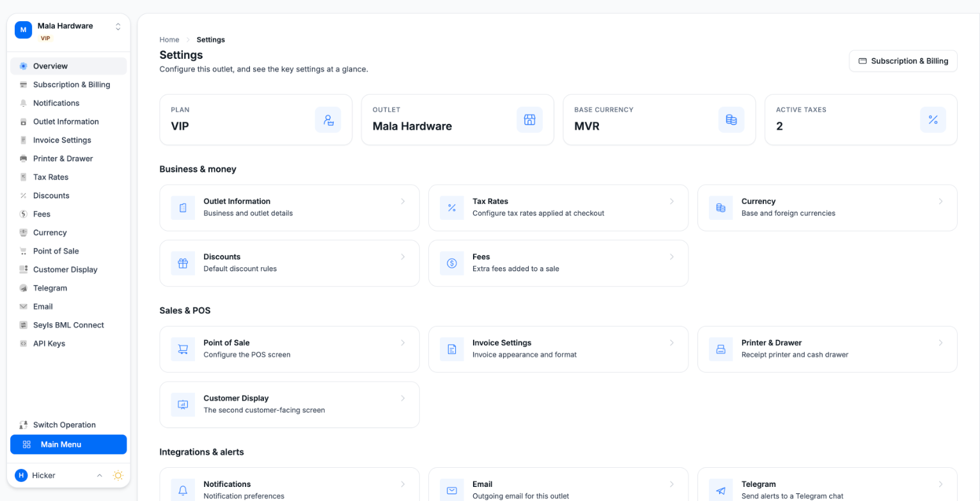
Task: Click the Telegram sidebar icon
Action: click(23, 288)
